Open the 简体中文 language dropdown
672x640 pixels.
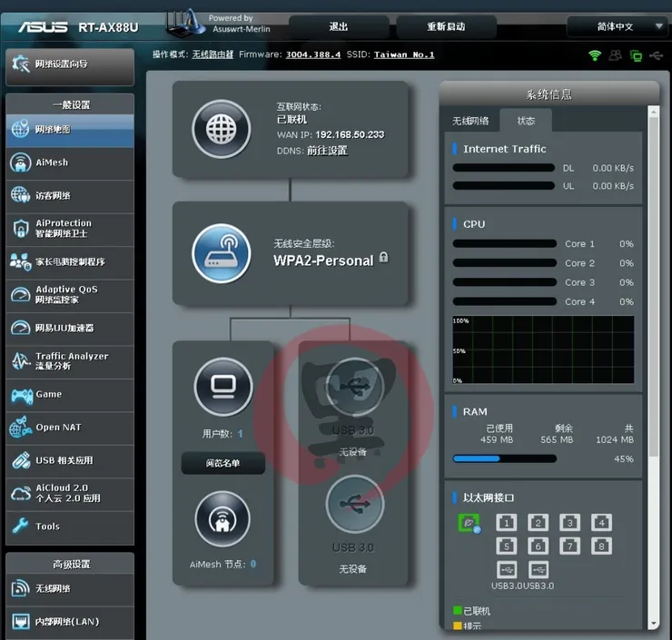point(617,26)
